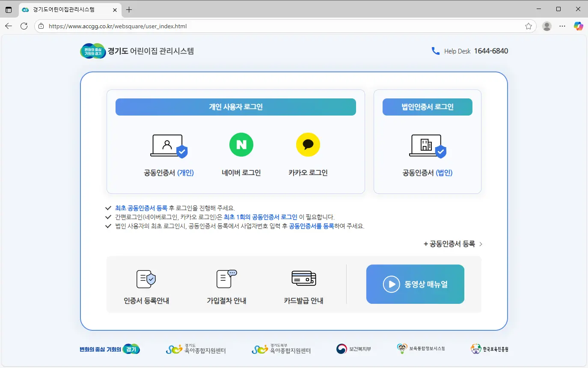The height and width of the screenshot is (368, 588).
Task: Open the 가입절차 안내 guide icon
Action: point(226,279)
